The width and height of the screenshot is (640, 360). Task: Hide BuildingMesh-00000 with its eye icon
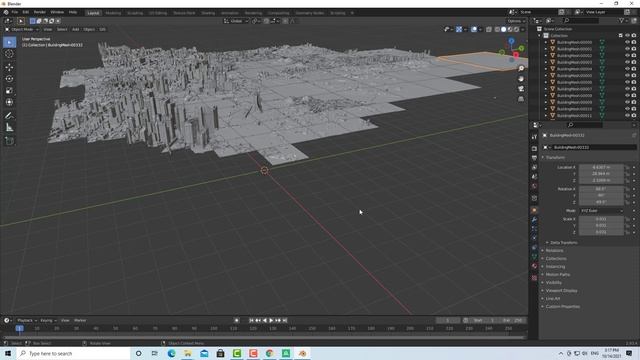[x=627, y=42]
